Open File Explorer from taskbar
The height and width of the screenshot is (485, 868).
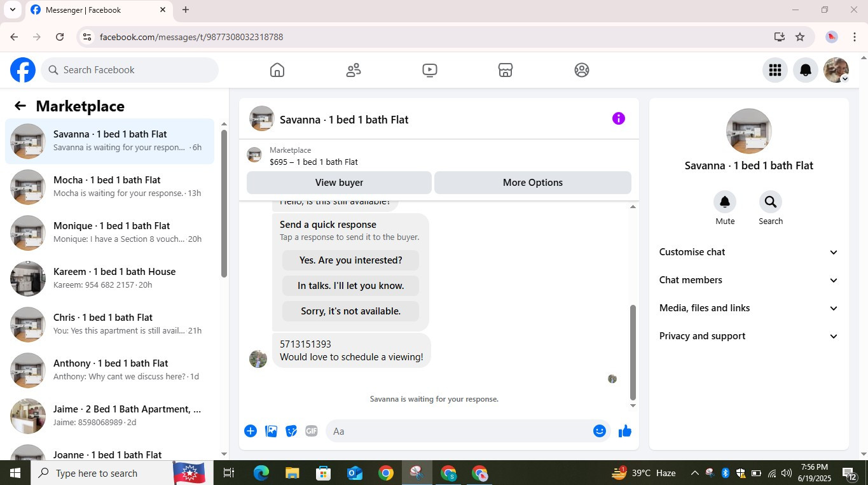[x=292, y=473]
